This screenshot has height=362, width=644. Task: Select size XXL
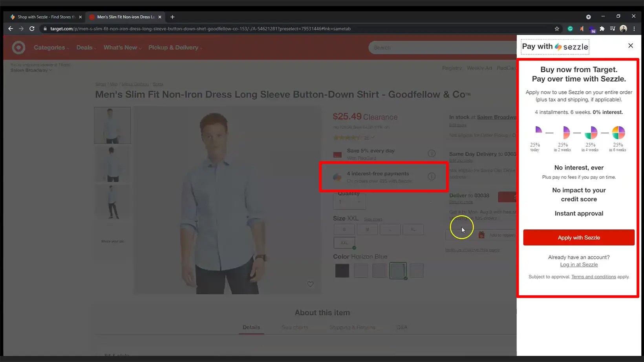click(344, 243)
